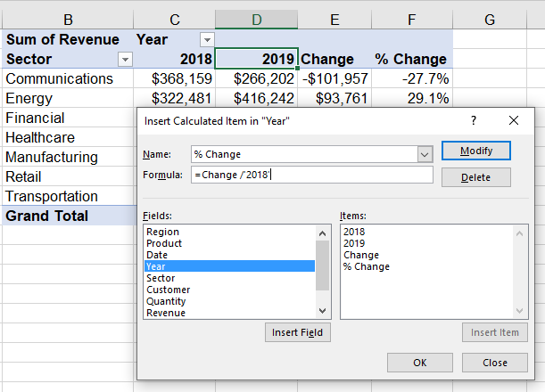The image size is (545, 392).
Task: Select Sector in the Fields list
Action: click(229, 278)
